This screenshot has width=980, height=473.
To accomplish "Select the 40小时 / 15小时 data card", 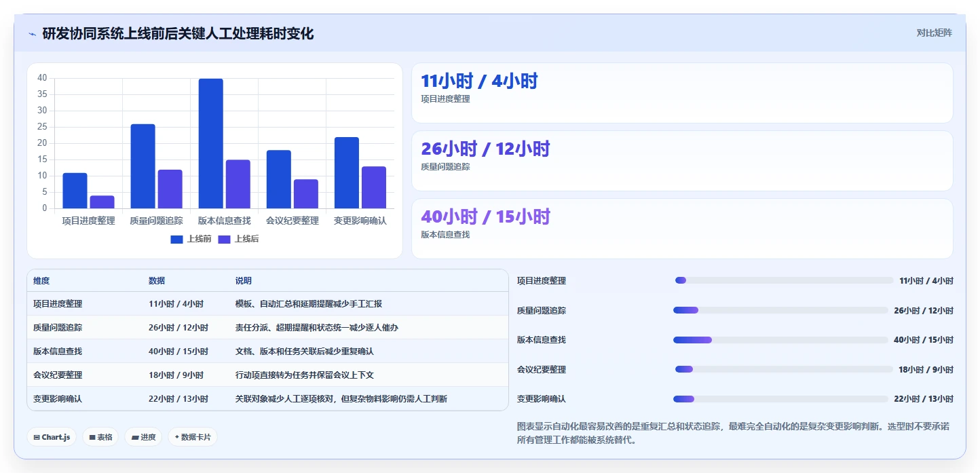I will pos(682,229).
